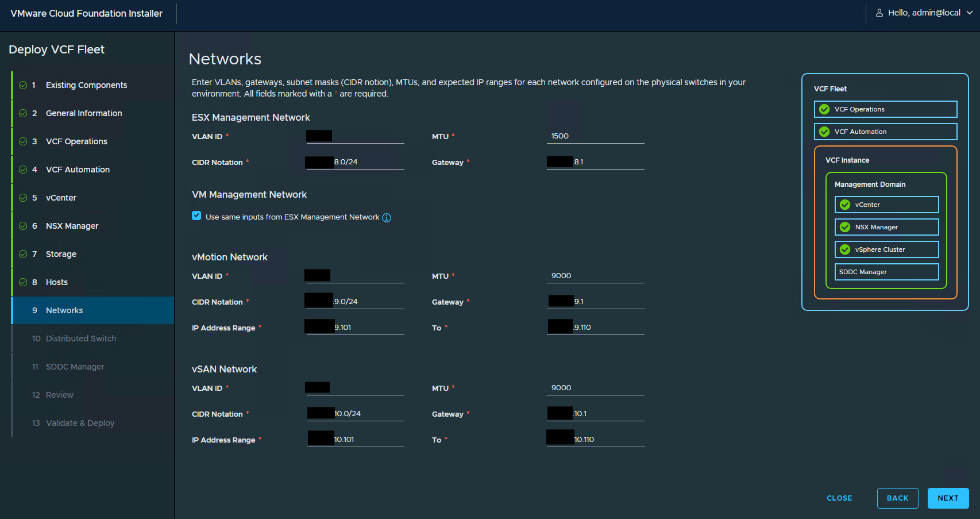
Task: Click the CLOSE button
Action: (839, 498)
